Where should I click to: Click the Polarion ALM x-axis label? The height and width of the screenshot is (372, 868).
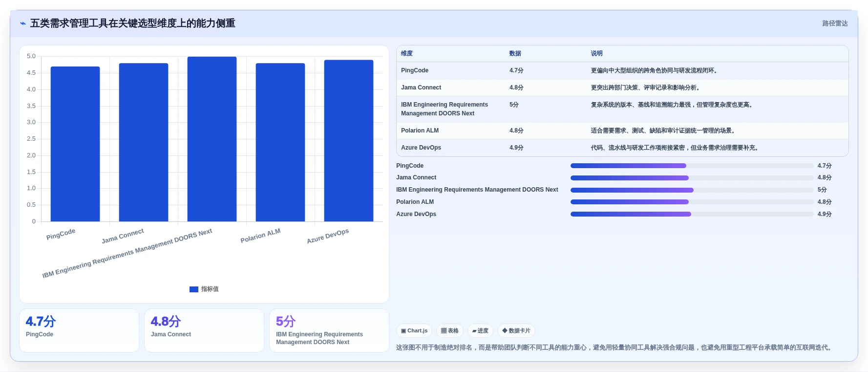(x=260, y=236)
